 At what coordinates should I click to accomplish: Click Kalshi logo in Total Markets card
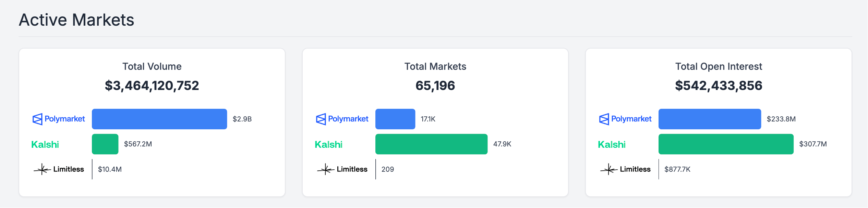[x=328, y=144]
